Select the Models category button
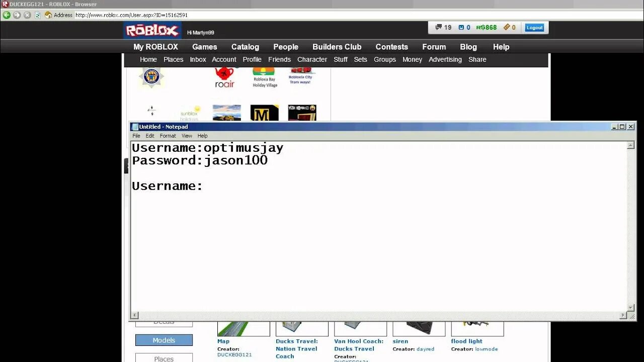 (x=164, y=340)
